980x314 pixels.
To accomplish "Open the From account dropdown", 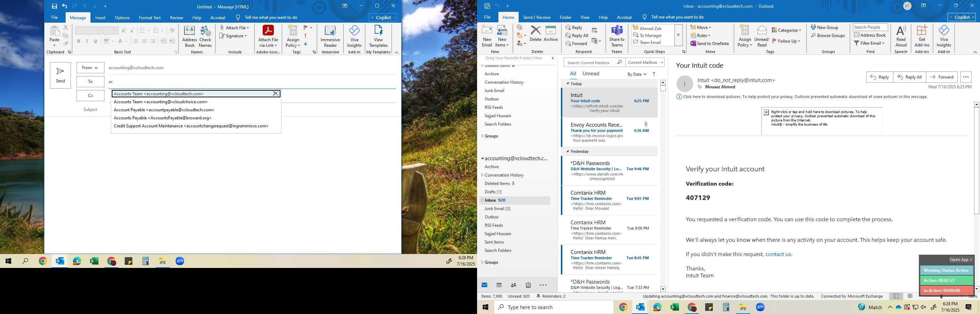I will 90,68.
